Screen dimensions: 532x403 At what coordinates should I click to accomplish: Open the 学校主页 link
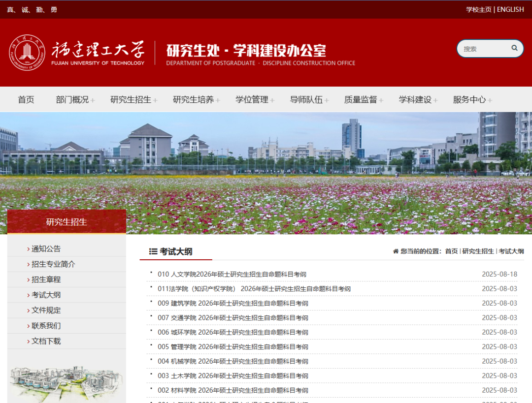point(478,9)
